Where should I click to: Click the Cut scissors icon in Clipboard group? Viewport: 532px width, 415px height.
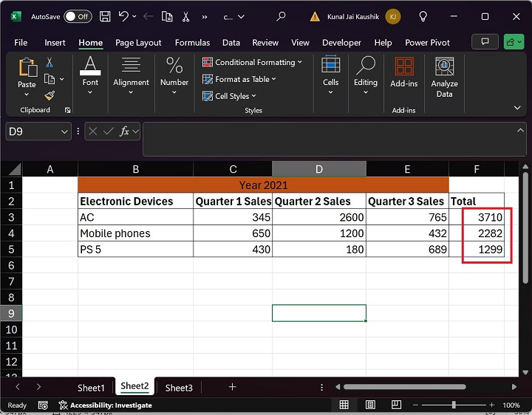click(x=50, y=63)
